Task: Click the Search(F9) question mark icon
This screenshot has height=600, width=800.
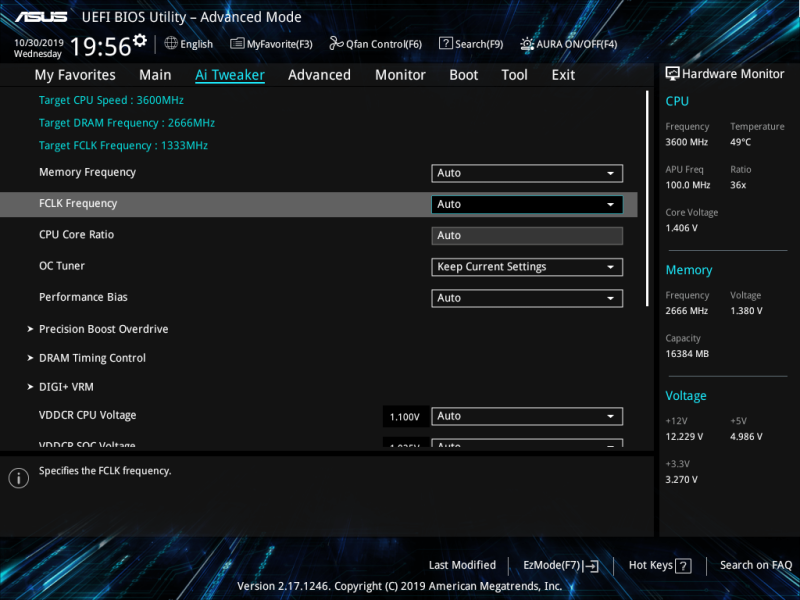Action: click(x=445, y=44)
